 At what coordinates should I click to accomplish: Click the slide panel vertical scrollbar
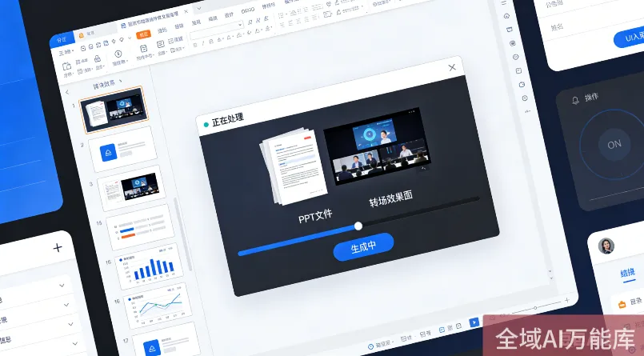(183, 234)
